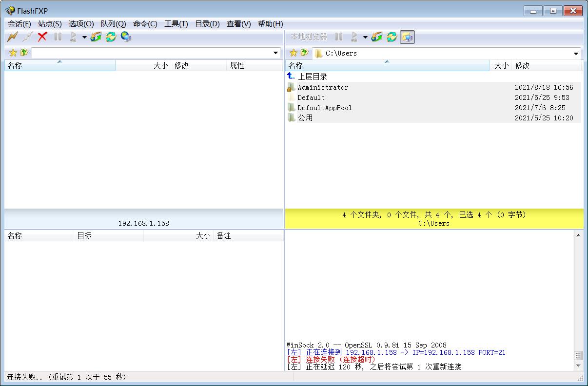
Task: Go up a directory in the left pane
Action: point(24,53)
